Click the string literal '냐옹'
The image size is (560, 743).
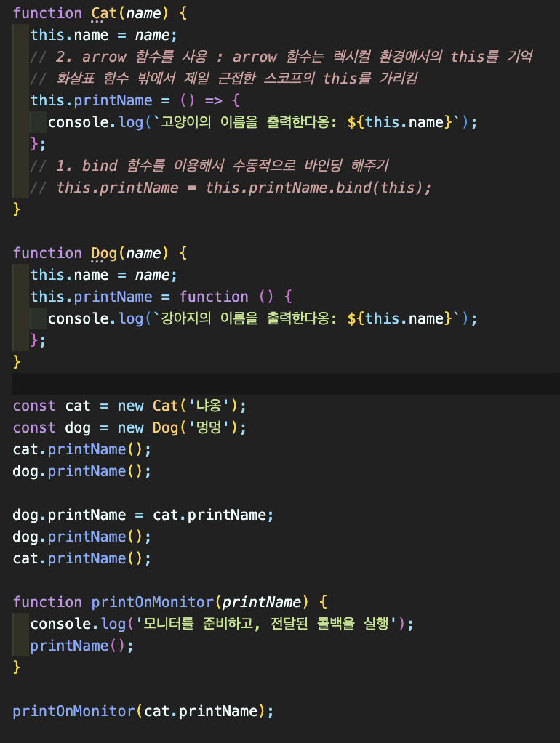coord(209,406)
